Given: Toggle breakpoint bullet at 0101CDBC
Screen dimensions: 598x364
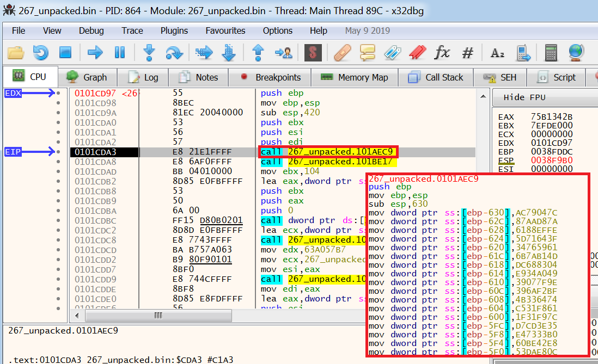Looking at the screenshot, I should click(x=58, y=220).
